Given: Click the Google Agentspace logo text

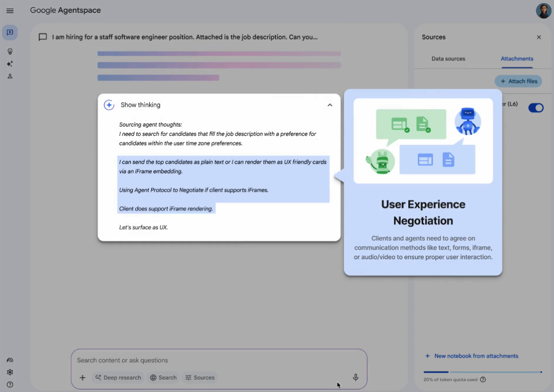Looking at the screenshot, I should click(65, 10).
